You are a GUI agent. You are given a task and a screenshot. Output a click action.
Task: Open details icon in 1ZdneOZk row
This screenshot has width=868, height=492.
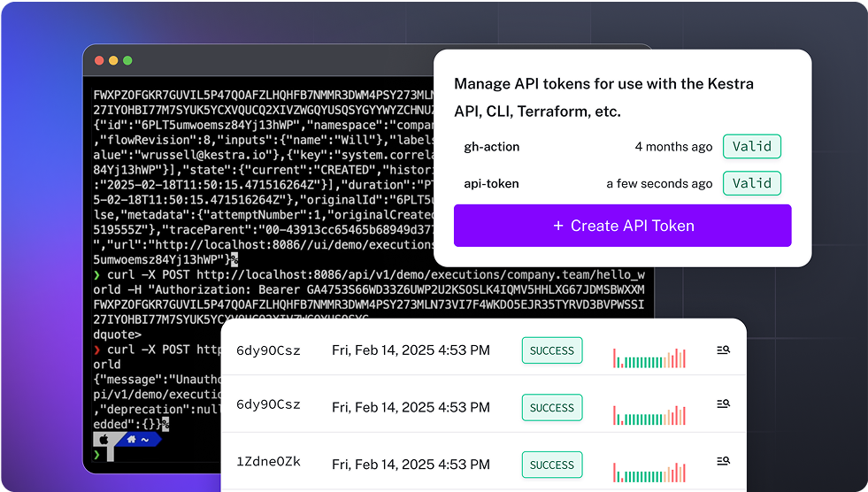pyautogui.click(x=723, y=461)
